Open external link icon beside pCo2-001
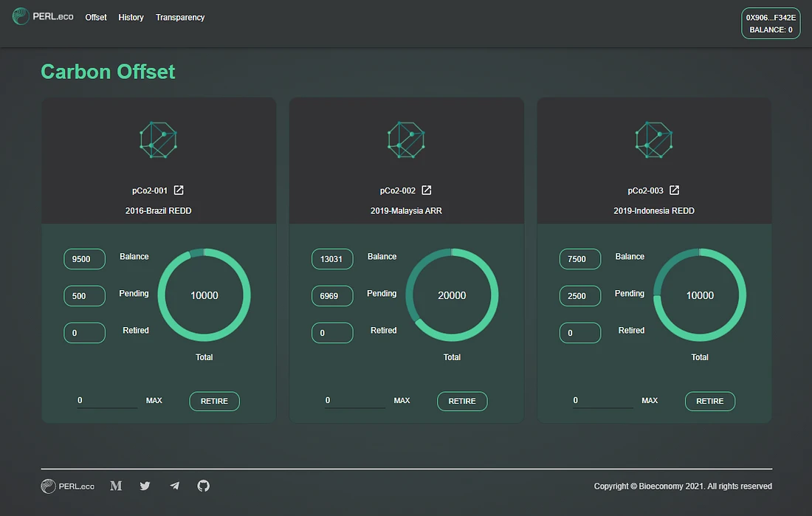 179,190
